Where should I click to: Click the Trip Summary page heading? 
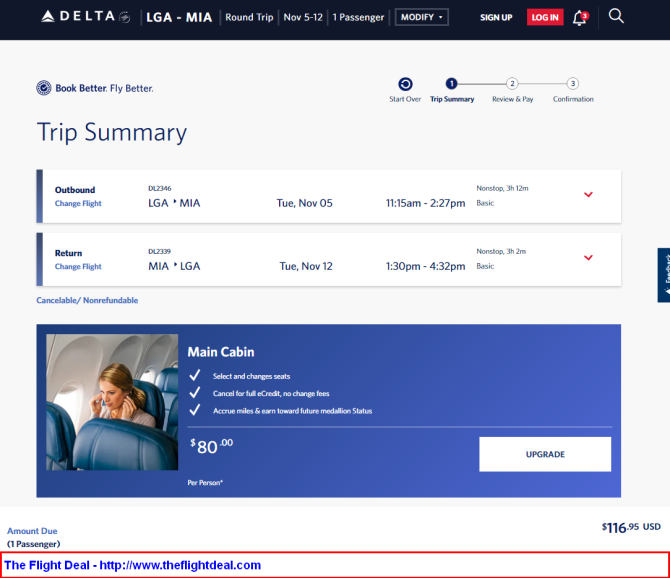click(112, 133)
